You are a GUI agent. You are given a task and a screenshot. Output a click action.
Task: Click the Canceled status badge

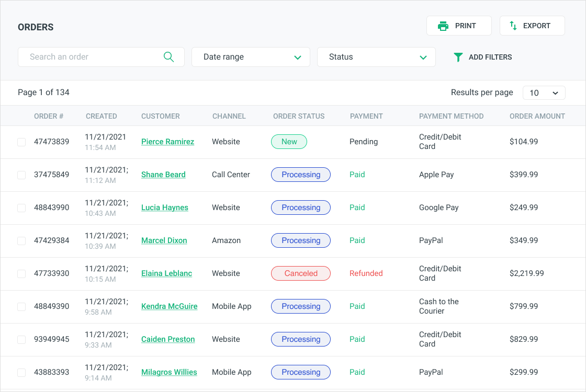coord(301,273)
